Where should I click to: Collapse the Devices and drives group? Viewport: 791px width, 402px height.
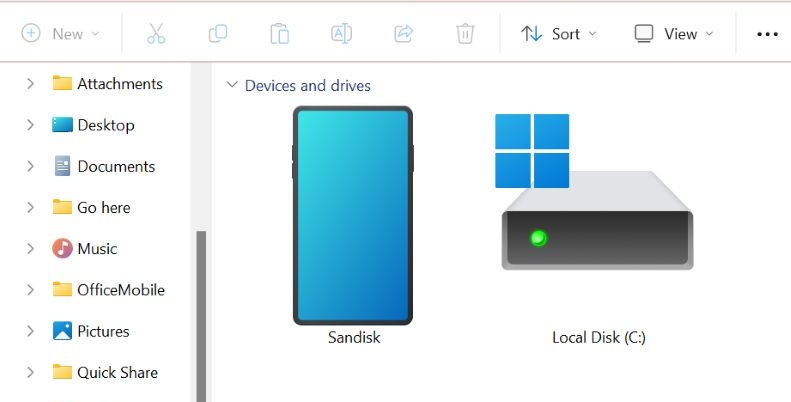[232, 85]
